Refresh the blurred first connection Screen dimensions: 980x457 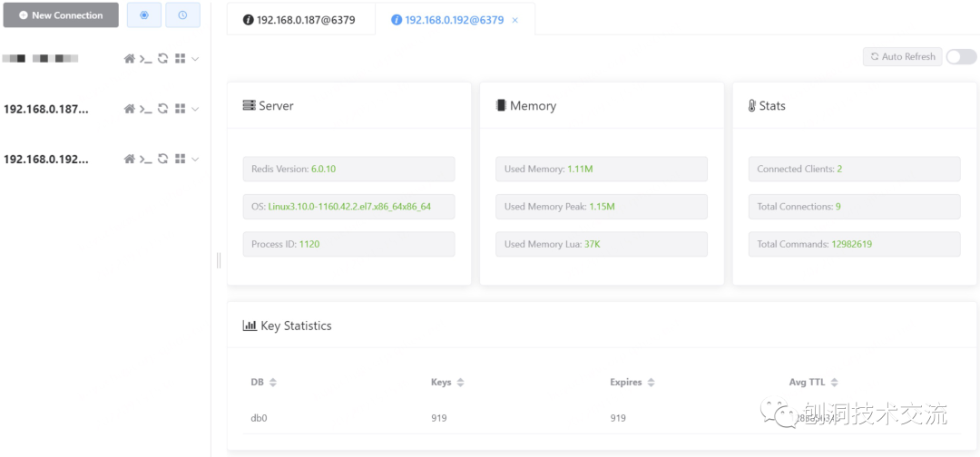162,59
